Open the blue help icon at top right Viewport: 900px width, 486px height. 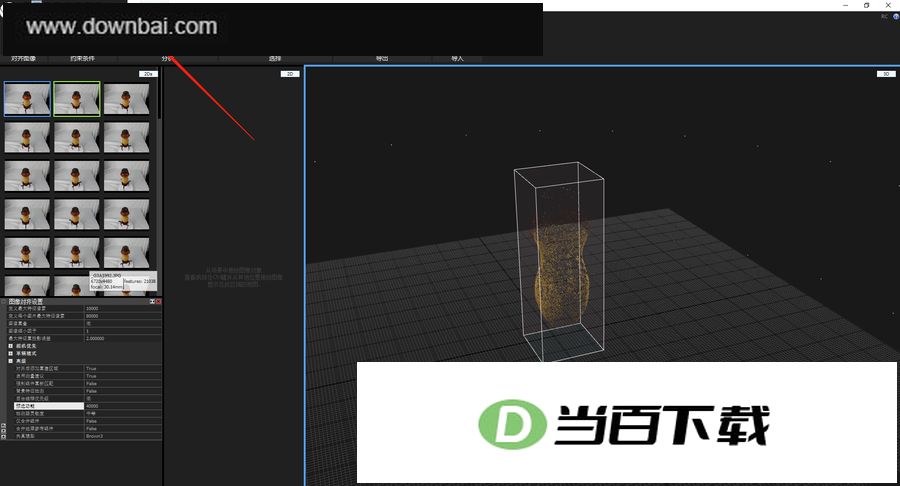point(896,17)
